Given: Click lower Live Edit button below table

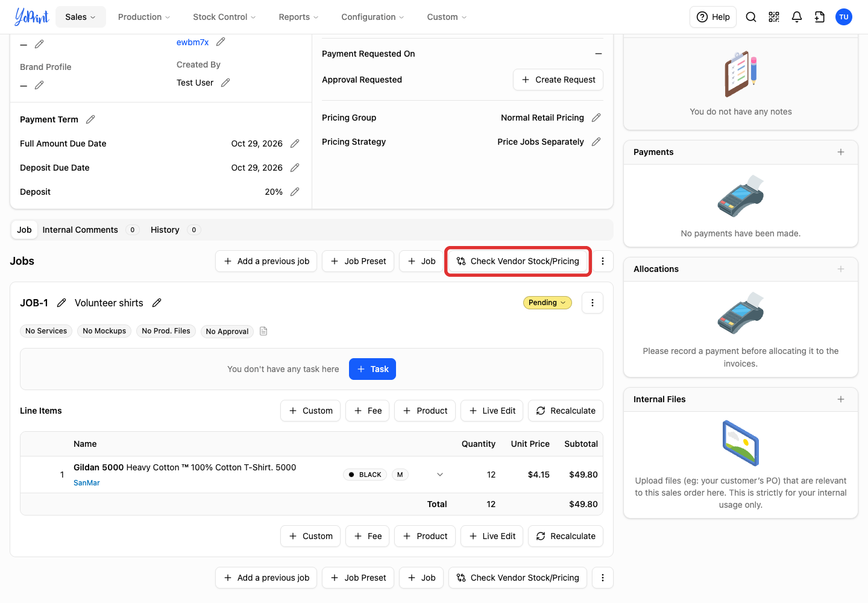Looking at the screenshot, I should pos(492,536).
